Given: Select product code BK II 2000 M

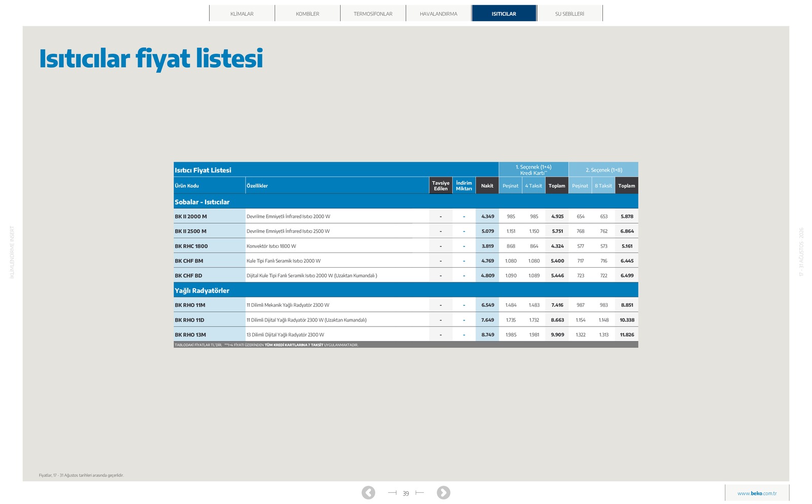Looking at the screenshot, I should pos(191,217).
